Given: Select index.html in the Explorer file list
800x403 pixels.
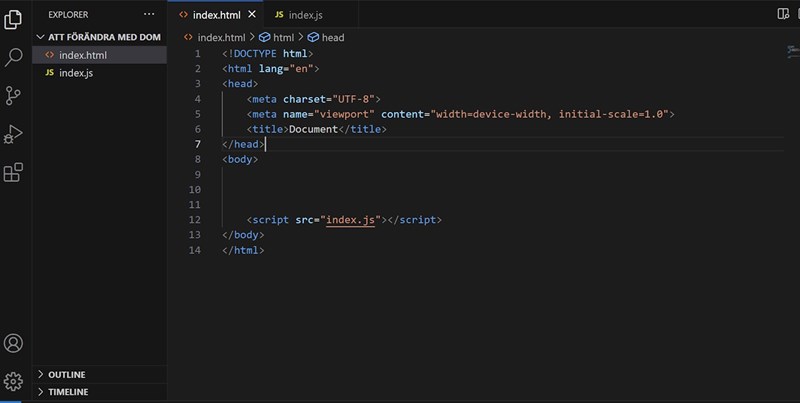Looking at the screenshot, I should tap(82, 55).
